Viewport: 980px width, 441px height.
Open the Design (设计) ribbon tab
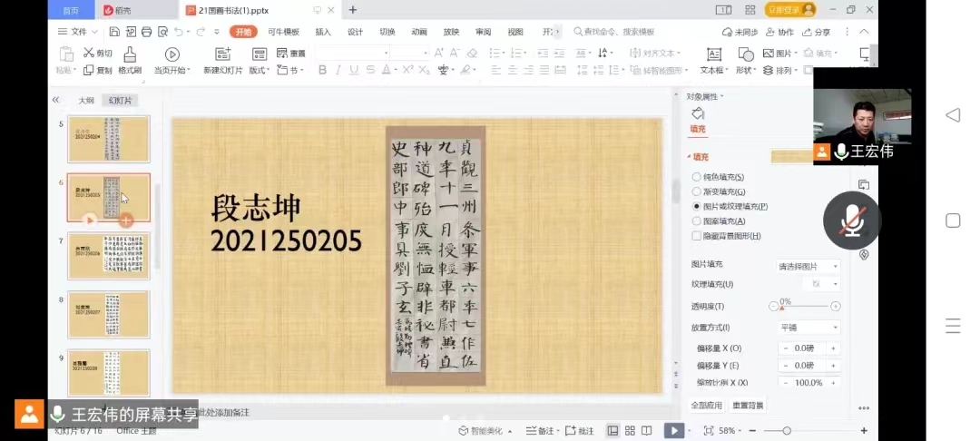(355, 32)
